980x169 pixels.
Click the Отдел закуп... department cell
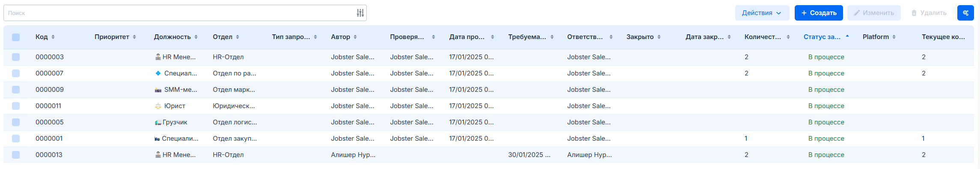(235, 139)
